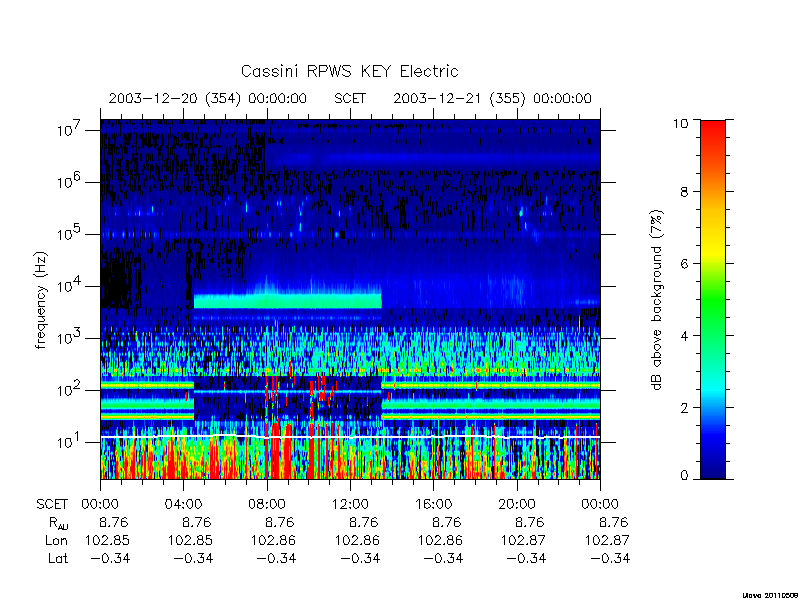Click the 10^5 frequency tick label
The image size is (800, 600).
[70, 233]
